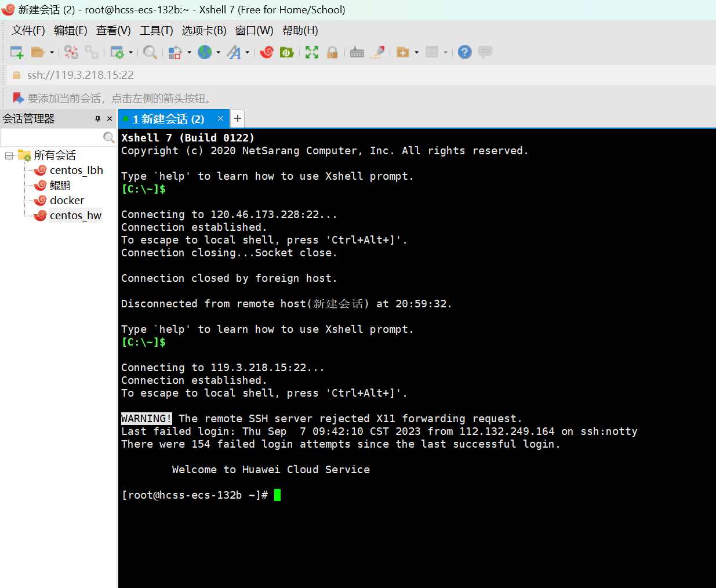Viewport: 716px width, 588px height.
Task: Open the 工具(T) menu
Action: tap(157, 31)
